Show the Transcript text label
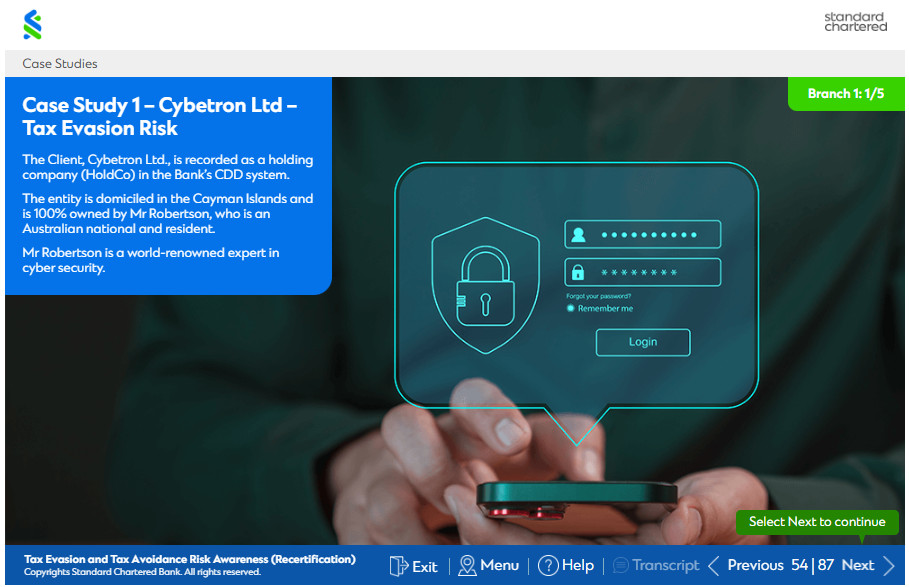 click(x=666, y=565)
